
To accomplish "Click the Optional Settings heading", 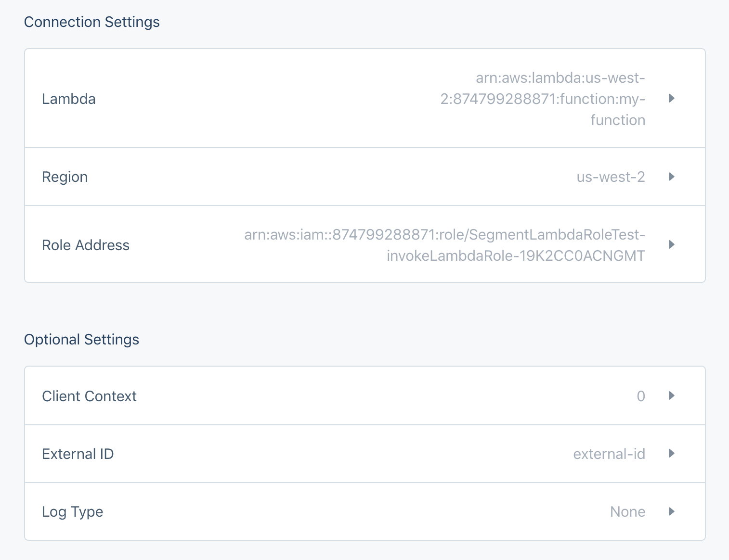I will click(x=81, y=339).
